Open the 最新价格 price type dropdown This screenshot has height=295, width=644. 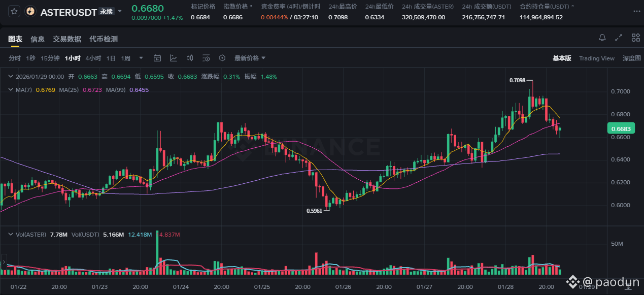(250, 58)
